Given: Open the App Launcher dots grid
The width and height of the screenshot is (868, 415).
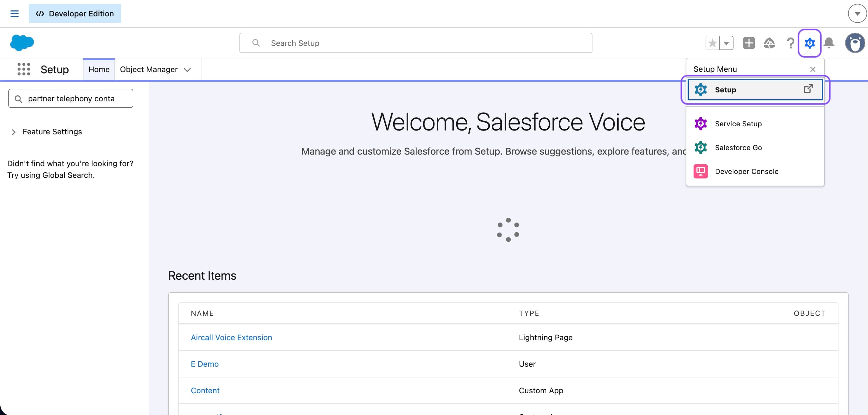Looking at the screenshot, I should (x=24, y=69).
